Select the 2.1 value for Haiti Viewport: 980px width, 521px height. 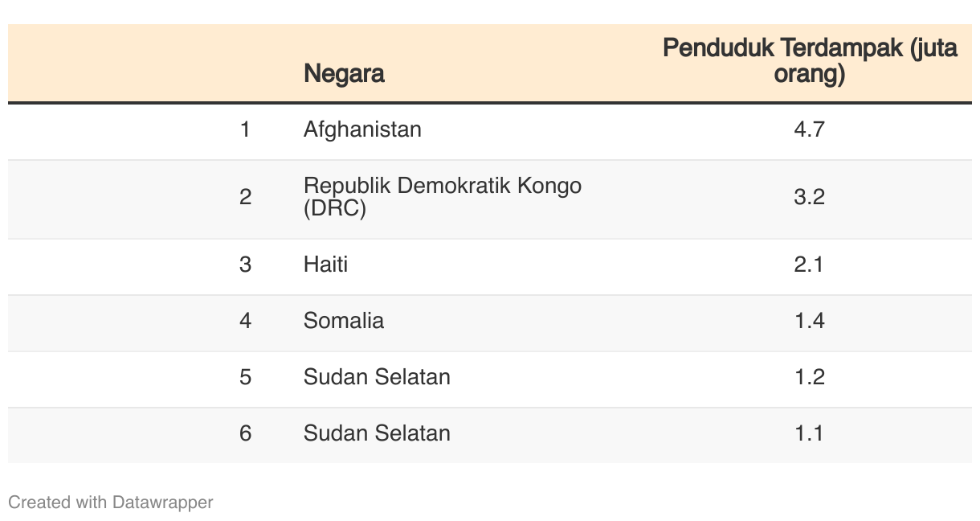point(809,265)
